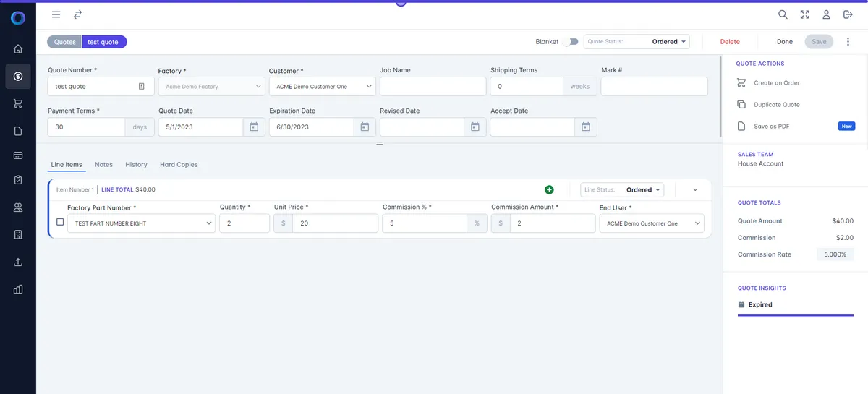Click the Quantity input field
This screenshot has width=868, height=394.
244,223
